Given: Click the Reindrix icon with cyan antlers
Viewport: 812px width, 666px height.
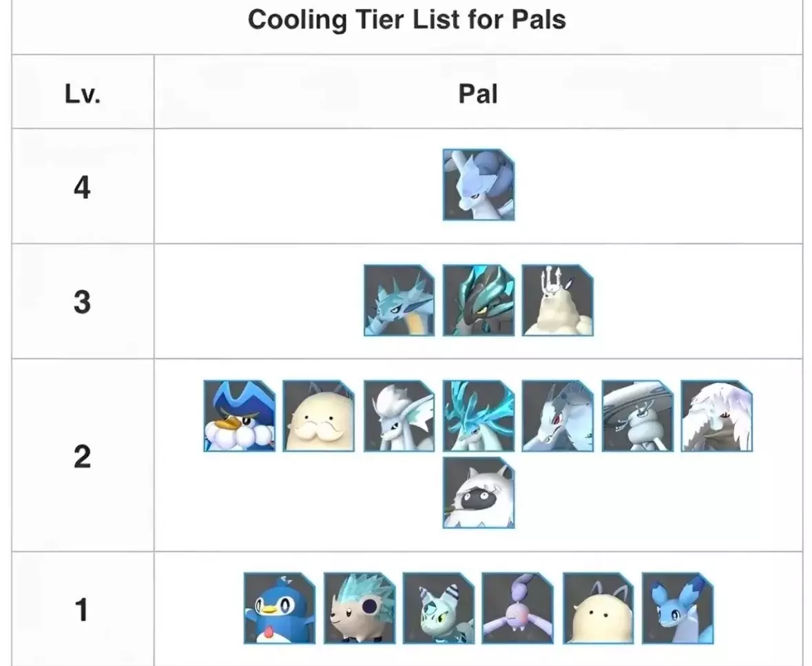Looking at the screenshot, I should tap(478, 416).
